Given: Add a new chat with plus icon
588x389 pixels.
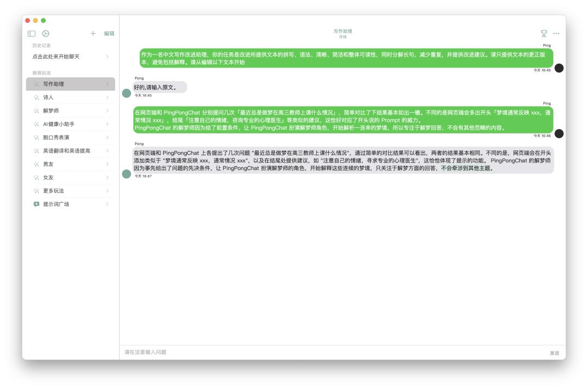Looking at the screenshot, I should [93, 33].
